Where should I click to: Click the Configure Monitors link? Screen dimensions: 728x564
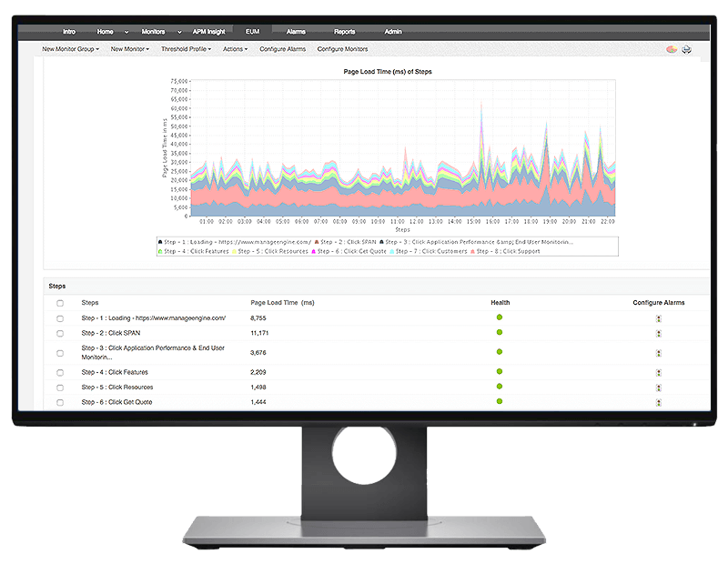click(342, 49)
